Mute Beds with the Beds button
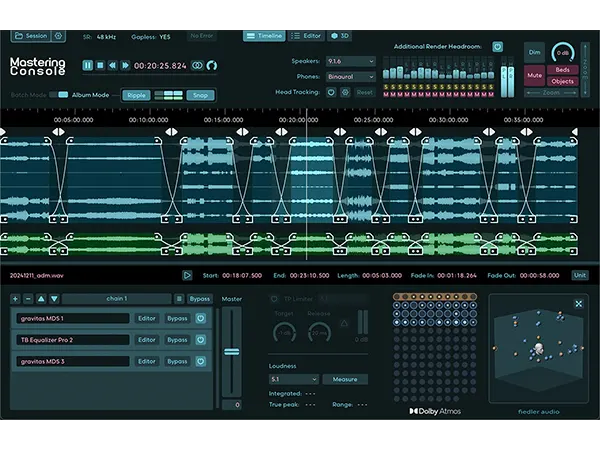Viewport: 600px width, 450px height. point(562,70)
